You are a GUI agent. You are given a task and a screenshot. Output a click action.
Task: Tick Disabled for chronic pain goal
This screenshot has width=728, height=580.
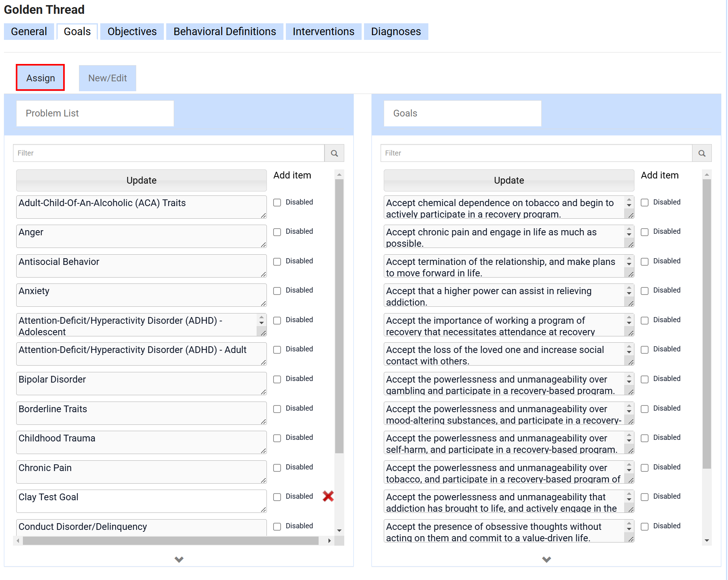(x=645, y=232)
